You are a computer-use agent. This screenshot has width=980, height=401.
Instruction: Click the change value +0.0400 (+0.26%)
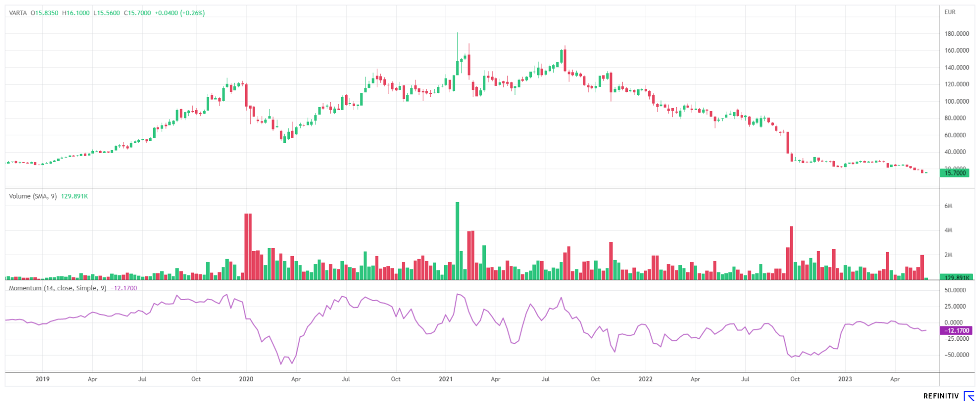click(x=180, y=13)
